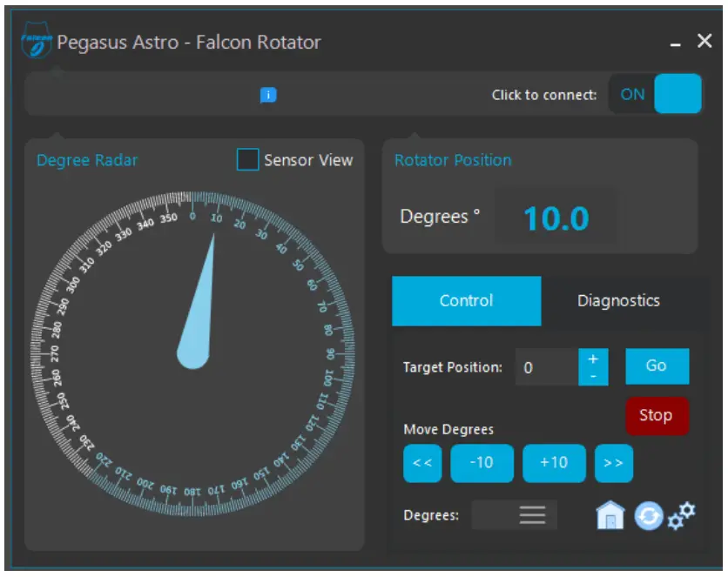The image size is (728, 577).
Task: Click the +10 move degrees button
Action: [555, 463]
